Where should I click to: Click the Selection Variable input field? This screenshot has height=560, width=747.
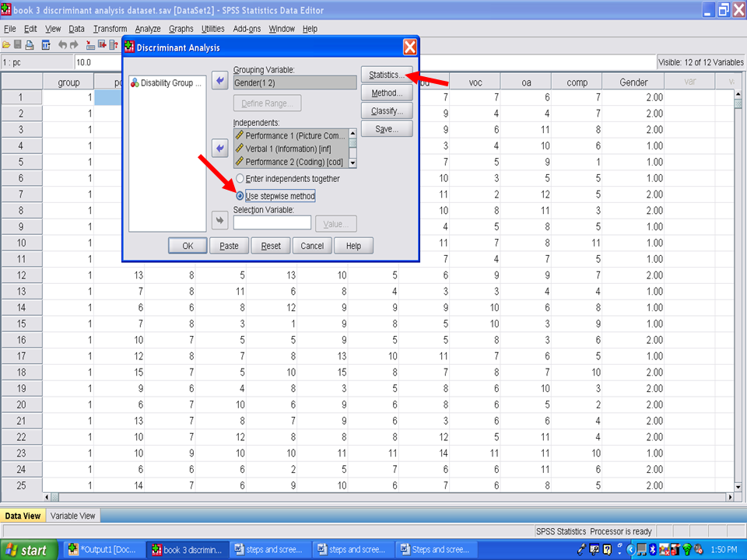click(x=272, y=223)
